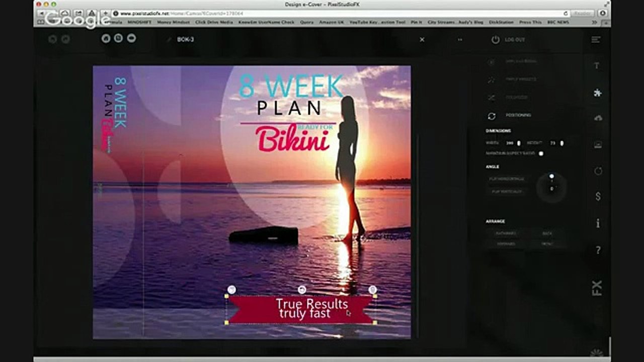Image resolution: width=644 pixels, height=362 pixels.
Task: Click the Height stepper control
Action: (561, 143)
